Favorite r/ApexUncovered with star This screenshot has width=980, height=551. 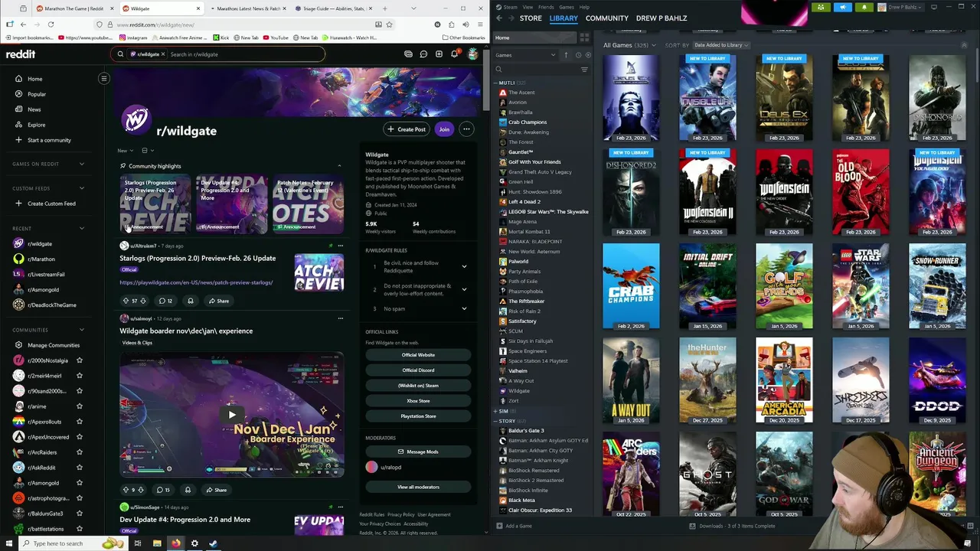click(80, 437)
